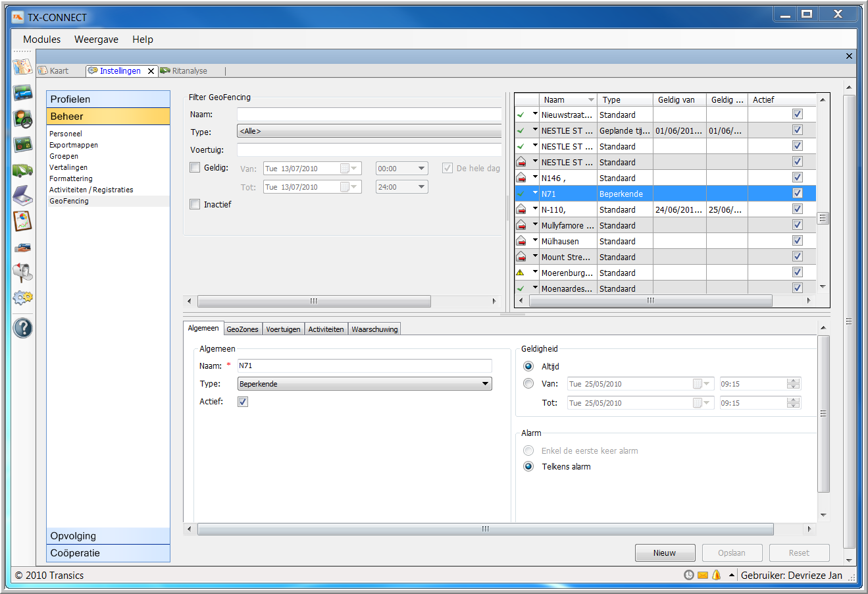Click the driver steering wheel sidebar icon
Screen dimensions: 868x594
(x=22, y=119)
